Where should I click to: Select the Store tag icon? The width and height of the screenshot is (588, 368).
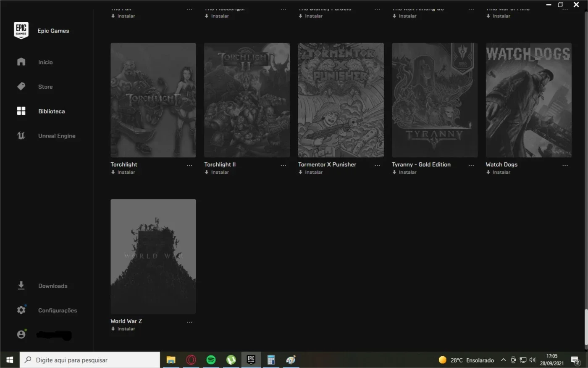[x=21, y=87]
